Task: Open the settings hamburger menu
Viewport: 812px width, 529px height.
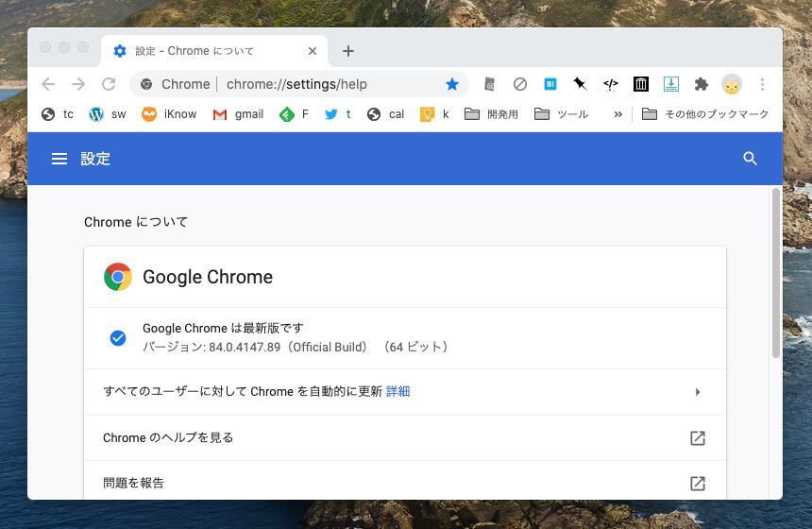Action: pyautogui.click(x=59, y=159)
